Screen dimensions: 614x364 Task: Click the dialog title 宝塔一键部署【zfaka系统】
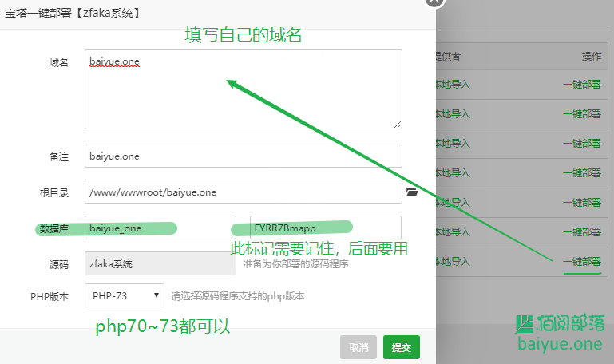pyautogui.click(x=73, y=13)
